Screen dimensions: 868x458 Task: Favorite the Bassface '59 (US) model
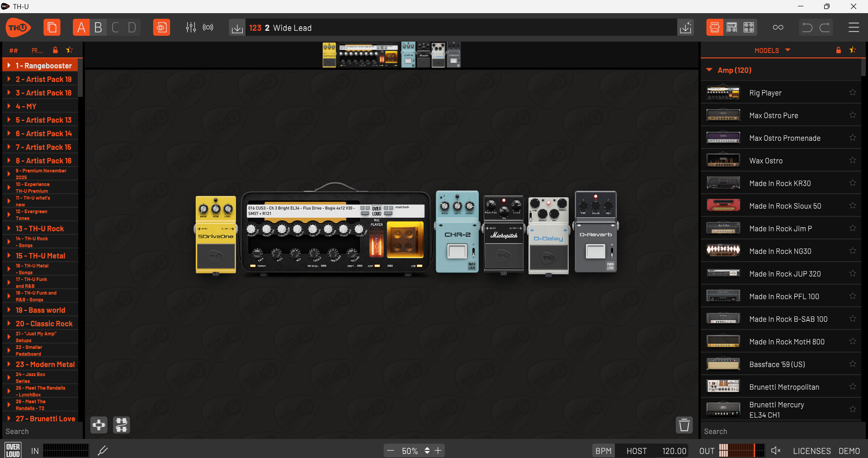853,364
